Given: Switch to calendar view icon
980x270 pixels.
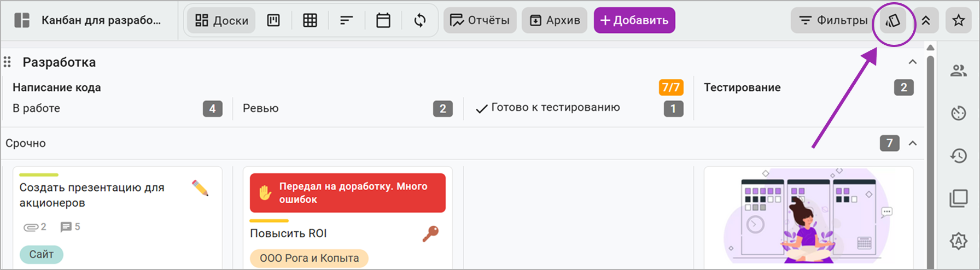Looking at the screenshot, I should [x=383, y=21].
